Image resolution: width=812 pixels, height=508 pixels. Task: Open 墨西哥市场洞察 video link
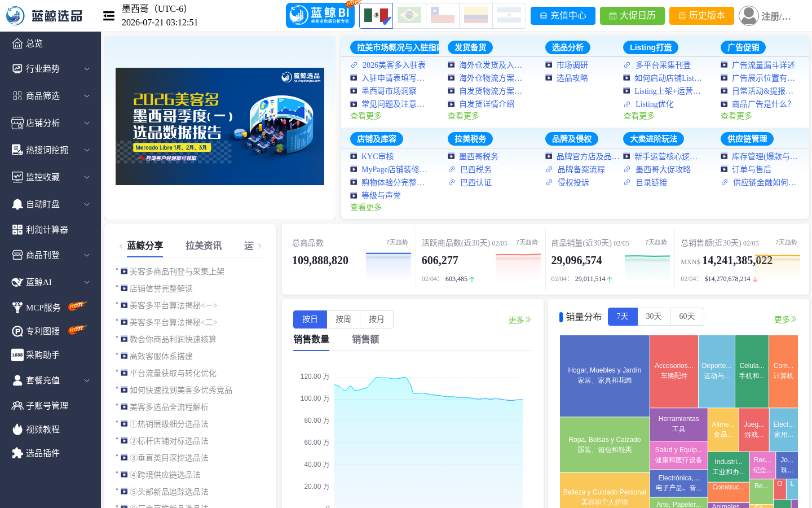389,91
